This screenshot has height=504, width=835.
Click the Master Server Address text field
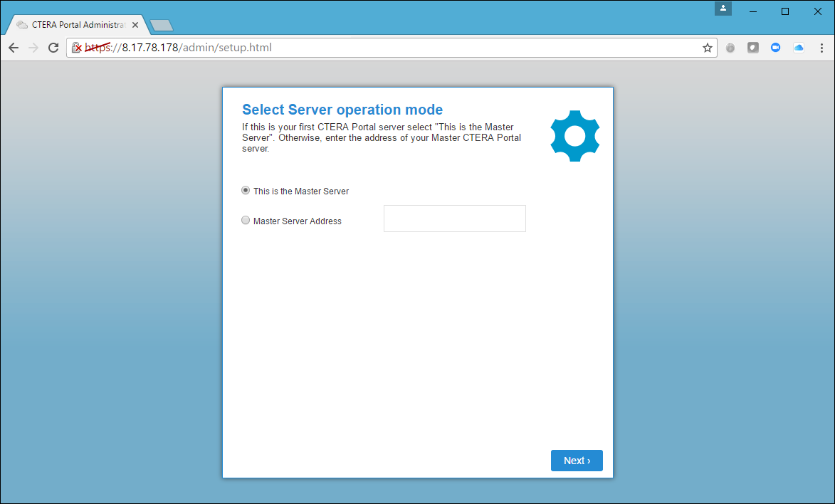pos(455,219)
